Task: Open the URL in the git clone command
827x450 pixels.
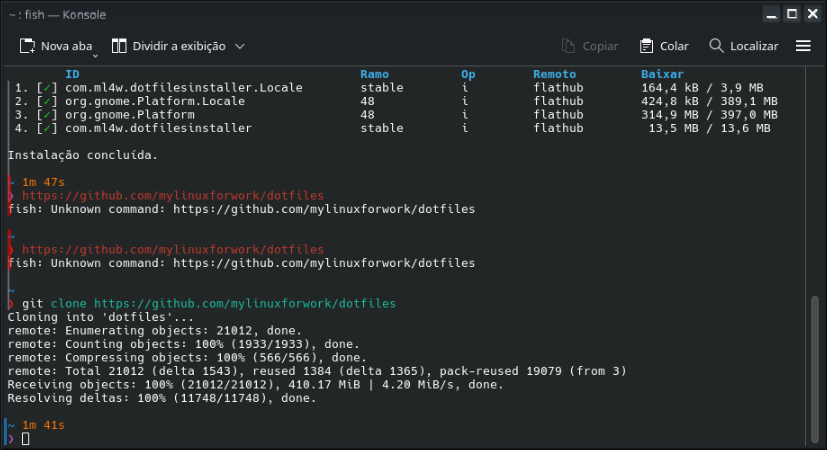Action: pos(245,303)
